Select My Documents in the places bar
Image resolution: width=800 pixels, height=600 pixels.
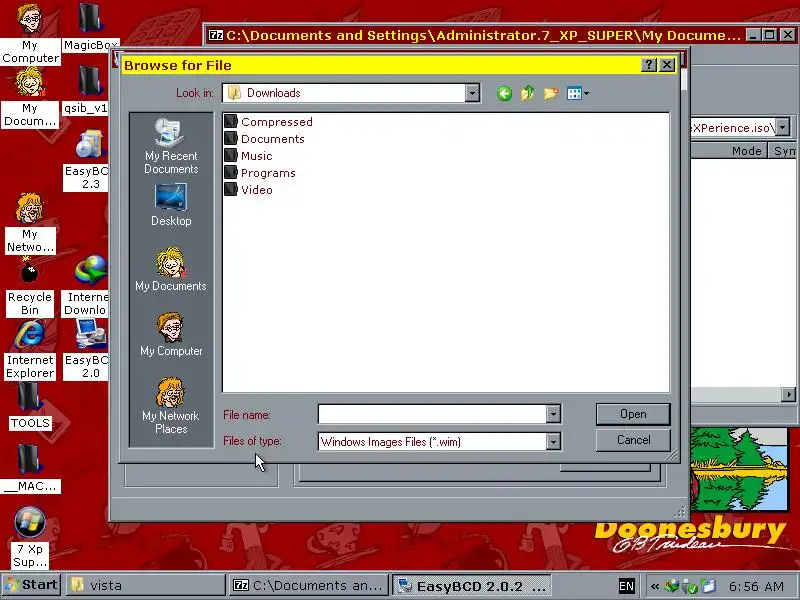pos(171,270)
